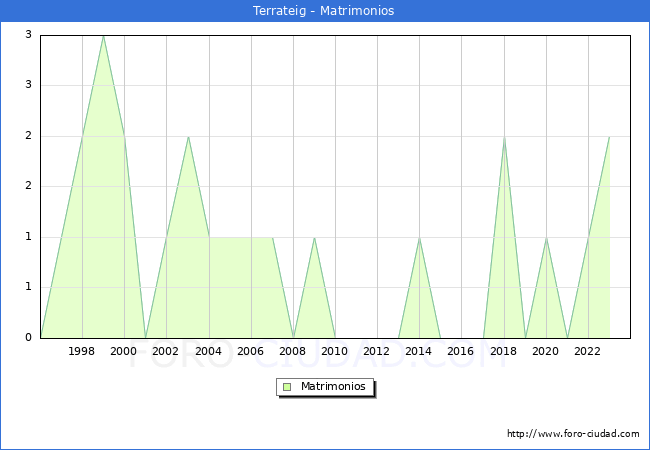650x450 pixels.
Task: Click the 2003 peak in the area chart
Action: pyautogui.click(x=188, y=137)
